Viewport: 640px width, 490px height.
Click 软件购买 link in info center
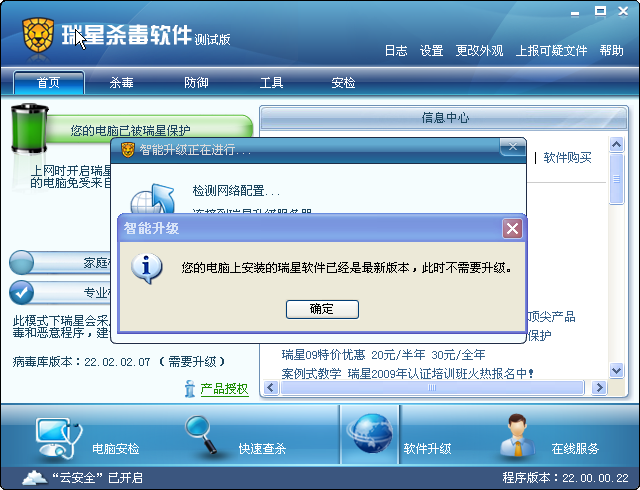click(567, 158)
